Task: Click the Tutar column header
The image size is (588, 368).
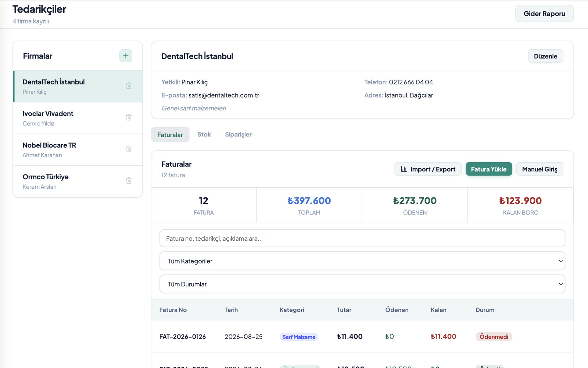Action: 344,310
